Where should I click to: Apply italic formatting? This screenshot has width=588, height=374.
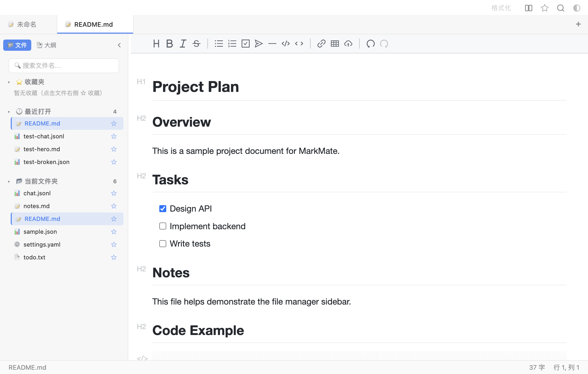point(183,44)
